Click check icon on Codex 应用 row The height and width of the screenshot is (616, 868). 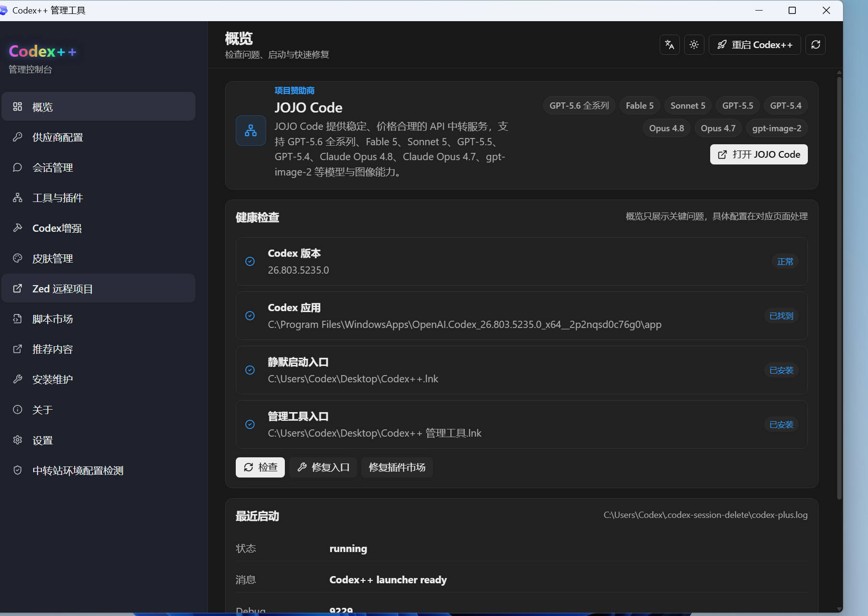(x=250, y=315)
